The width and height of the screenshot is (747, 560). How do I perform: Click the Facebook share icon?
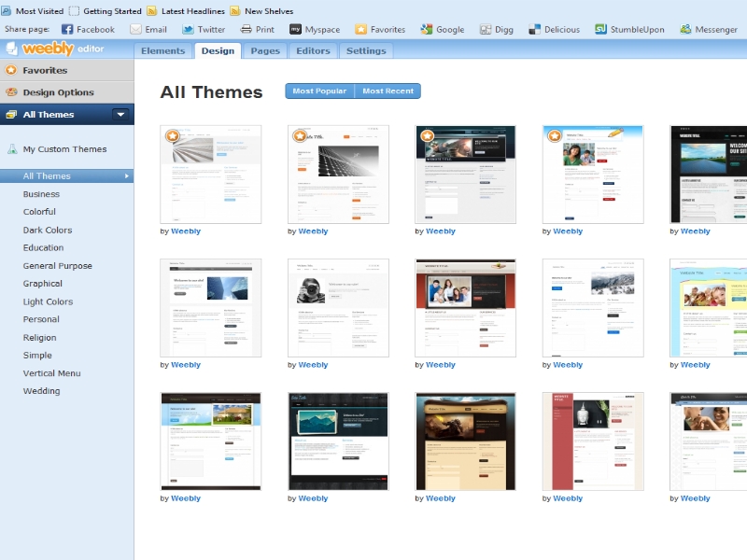point(67,29)
